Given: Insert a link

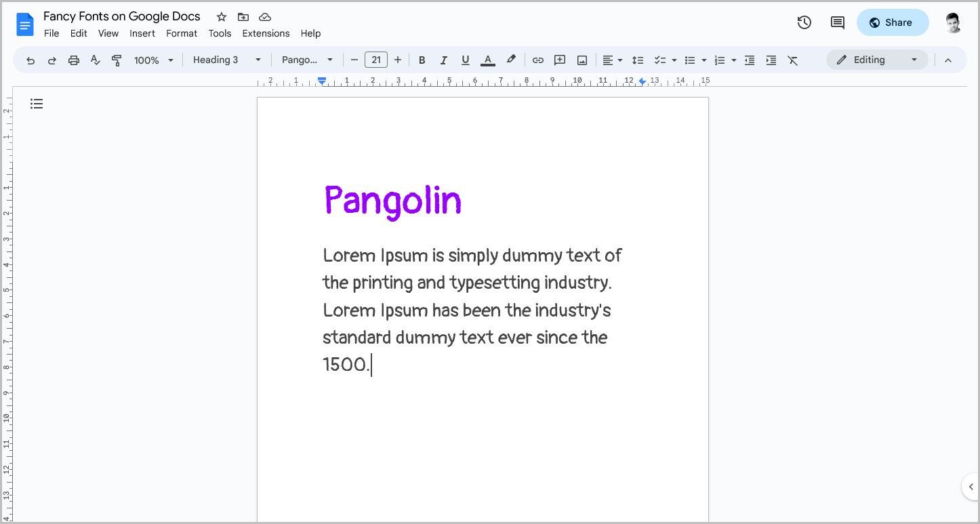Looking at the screenshot, I should (x=537, y=60).
